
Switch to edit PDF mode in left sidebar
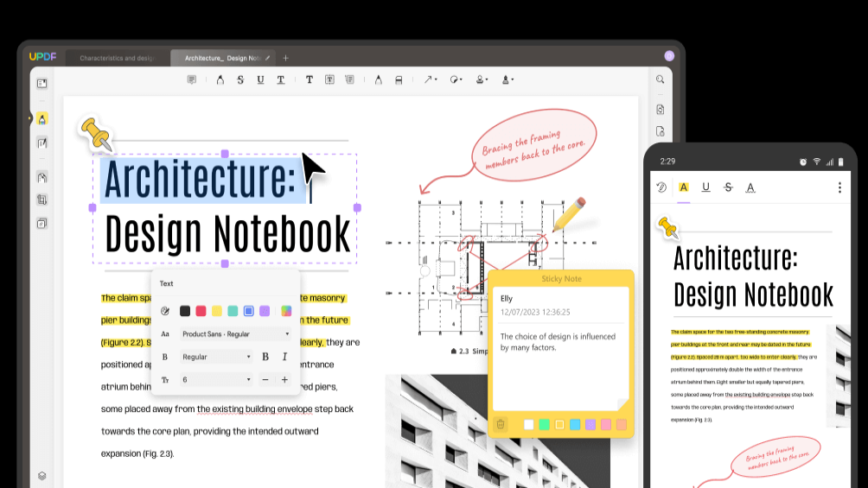pyautogui.click(x=42, y=143)
